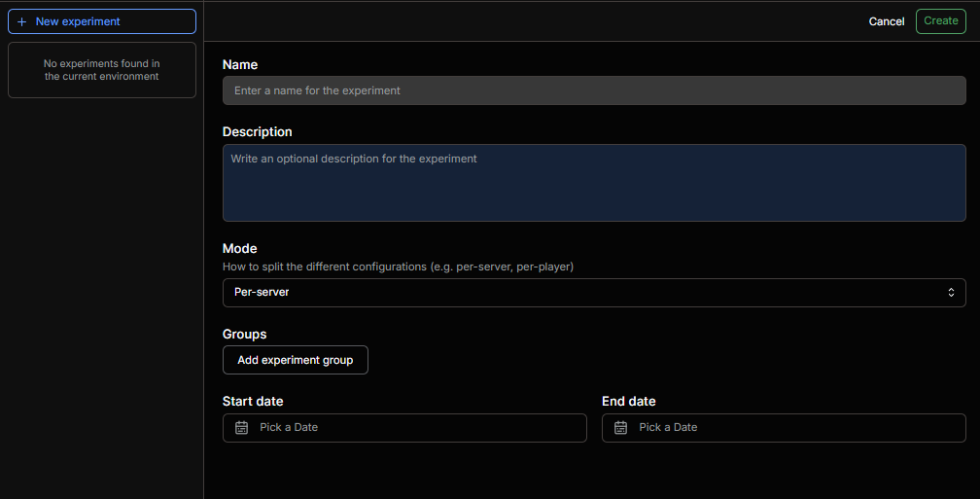The image size is (980, 499).
Task: Click the Groups heading label
Action: [244, 335]
